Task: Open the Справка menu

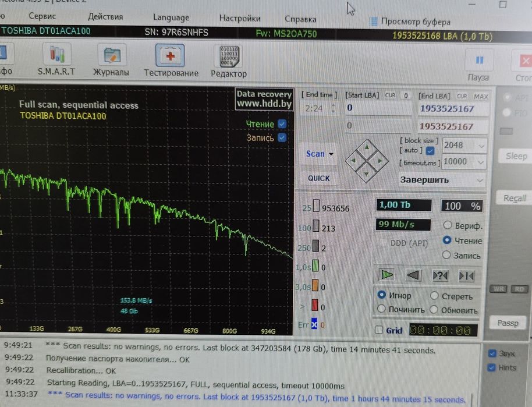Action: click(x=300, y=19)
